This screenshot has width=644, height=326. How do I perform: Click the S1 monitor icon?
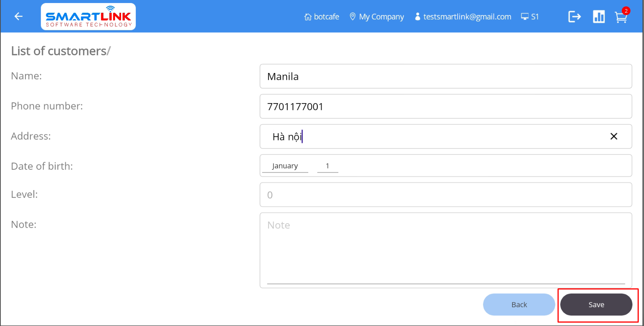pos(524,17)
